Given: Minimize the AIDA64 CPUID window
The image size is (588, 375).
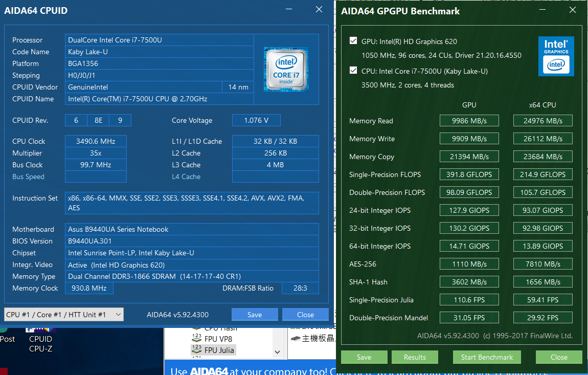Looking at the screenshot, I should (x=289, y=9).
